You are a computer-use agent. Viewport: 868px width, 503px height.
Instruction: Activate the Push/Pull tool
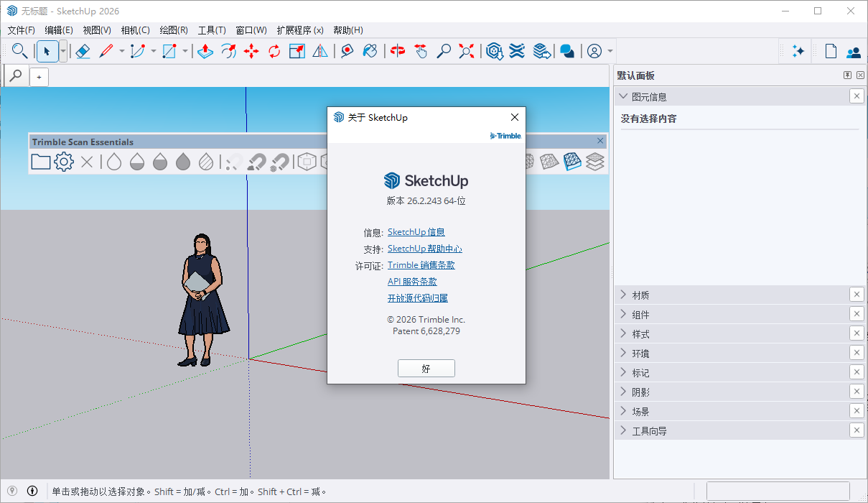point(205,51)
